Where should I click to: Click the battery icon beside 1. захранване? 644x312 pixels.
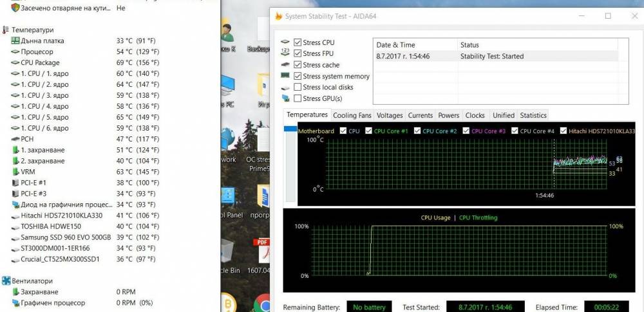coord(15,150)
